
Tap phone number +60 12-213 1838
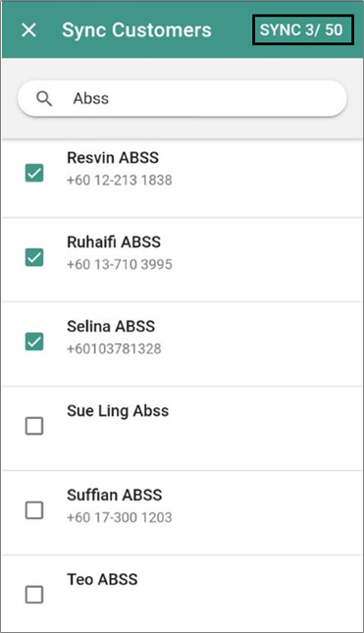click(120, 180)
